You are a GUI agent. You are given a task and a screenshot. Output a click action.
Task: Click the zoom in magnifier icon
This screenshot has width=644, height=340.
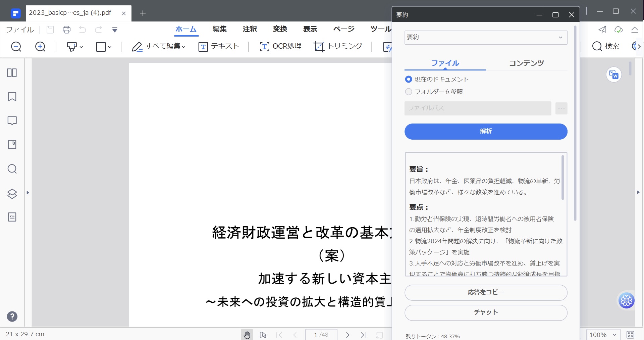[40, 47]
